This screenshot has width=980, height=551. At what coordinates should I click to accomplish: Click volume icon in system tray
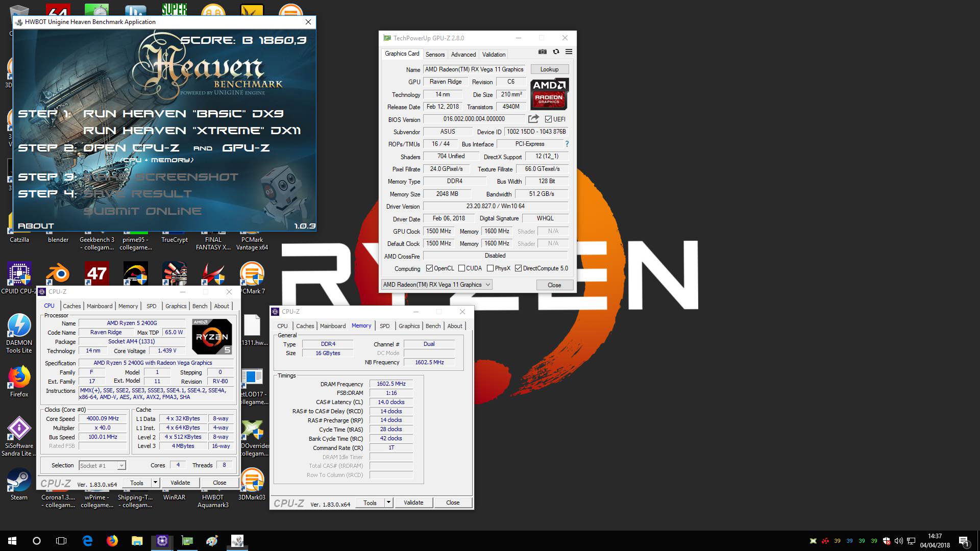pos(899,541)
